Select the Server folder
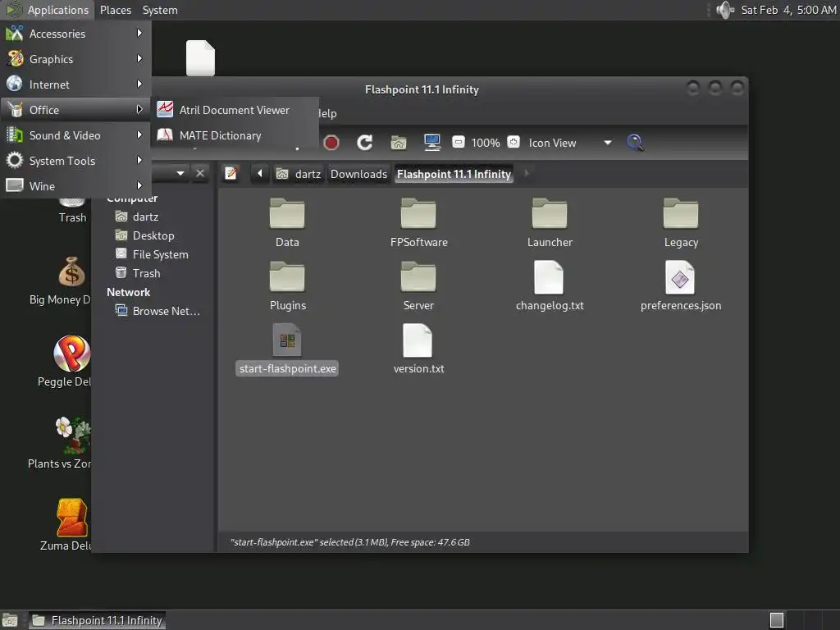This screenshot has width=840, height=630. click(x=418, y=286)
